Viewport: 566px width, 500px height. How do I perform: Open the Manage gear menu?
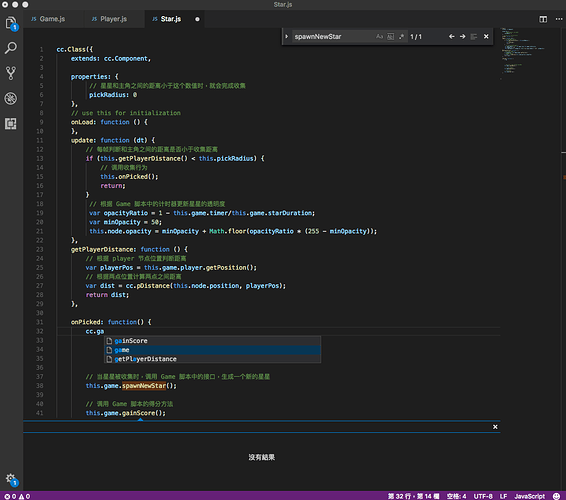click(x=11, y=479)
